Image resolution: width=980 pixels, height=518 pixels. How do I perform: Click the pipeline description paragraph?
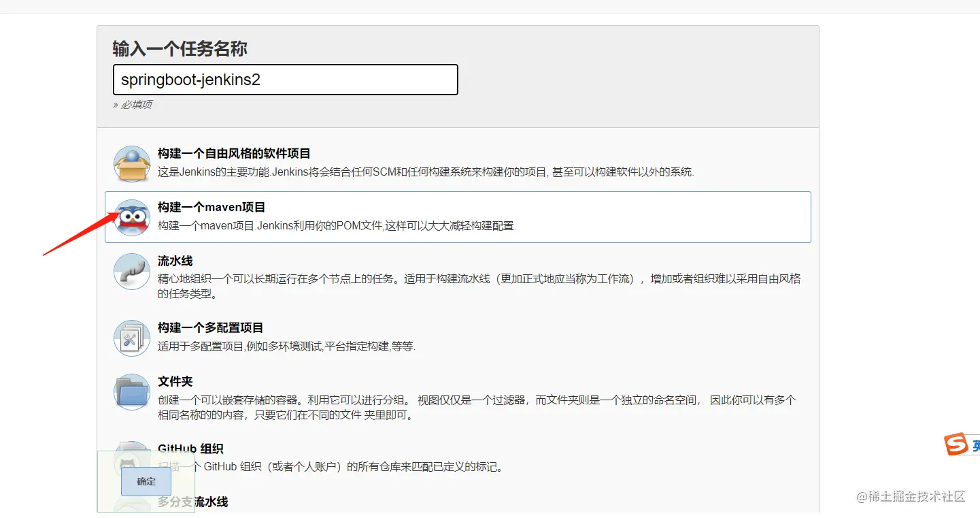tap(479, 287)
